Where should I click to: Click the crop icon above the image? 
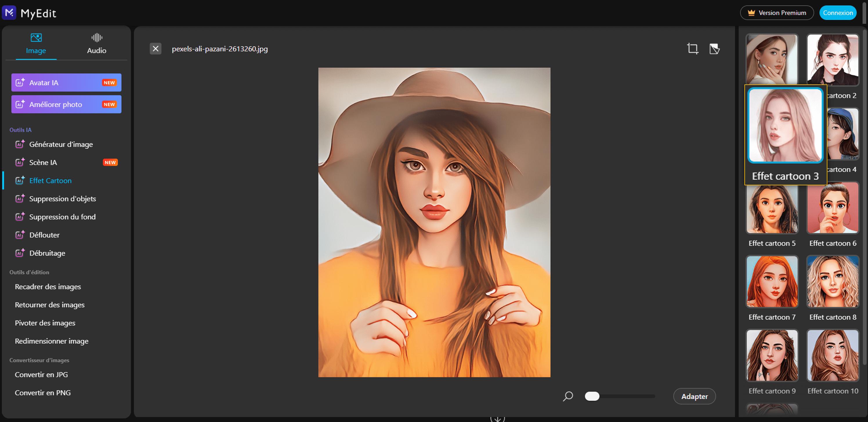pyautogui.click(x=692, y=49)
